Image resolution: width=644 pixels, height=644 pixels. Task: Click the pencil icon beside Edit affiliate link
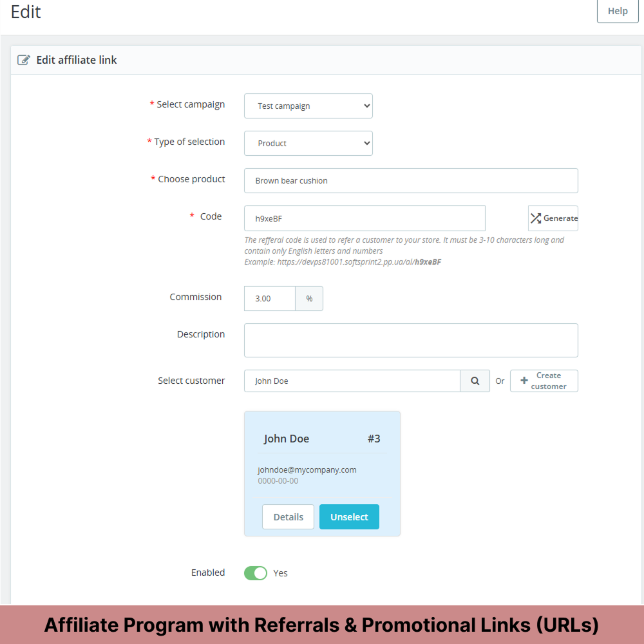coord(24,59)
